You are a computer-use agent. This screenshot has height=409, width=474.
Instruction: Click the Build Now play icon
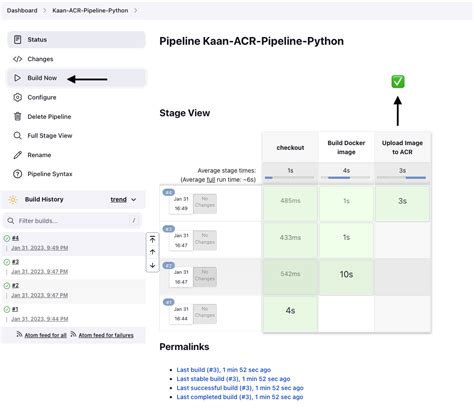(17, 78)
